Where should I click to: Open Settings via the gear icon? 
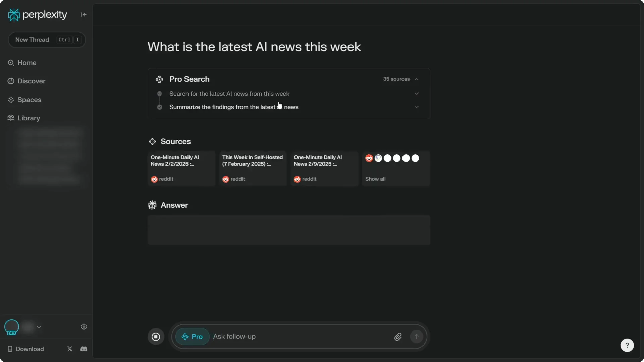pyautogui.click(x=84, y=326)
